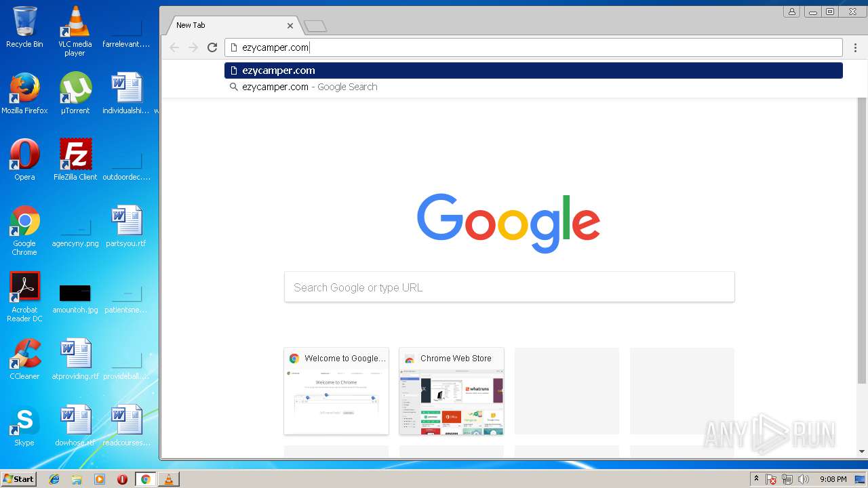Select the Opera desktop icon

tap(24, 160)
